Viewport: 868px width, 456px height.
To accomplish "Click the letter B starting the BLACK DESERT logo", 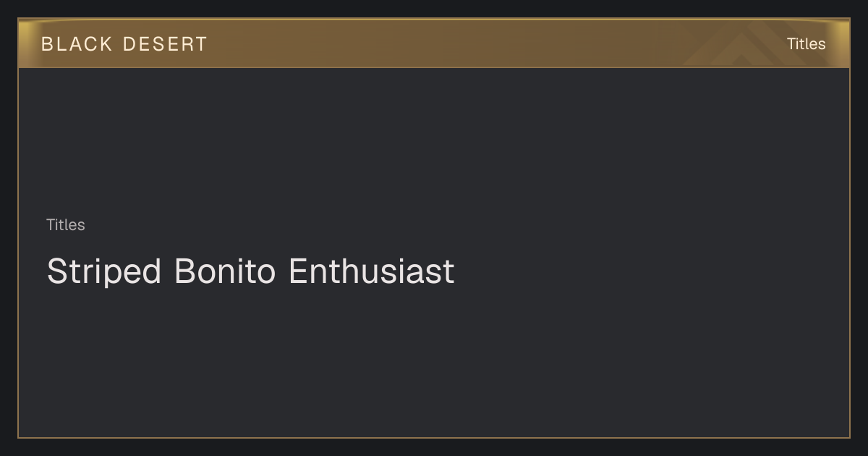I will coord(47,44).
